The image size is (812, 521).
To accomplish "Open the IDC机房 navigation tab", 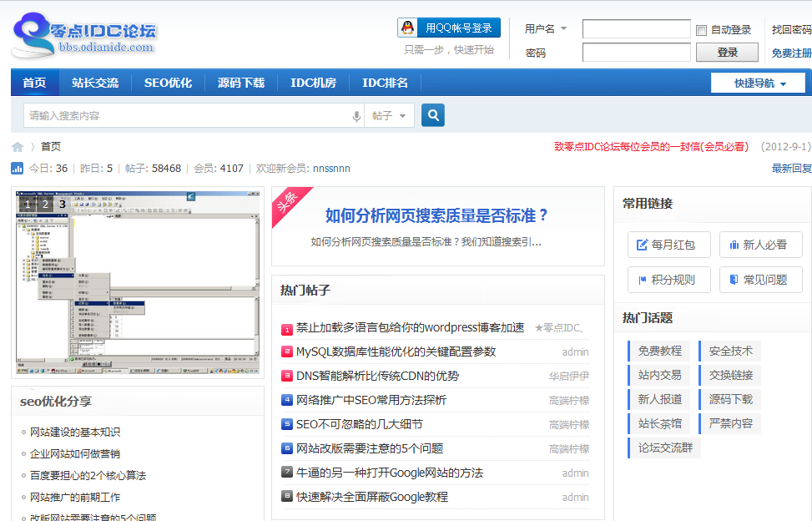I will pyautogui.click(x=313, y=83).
